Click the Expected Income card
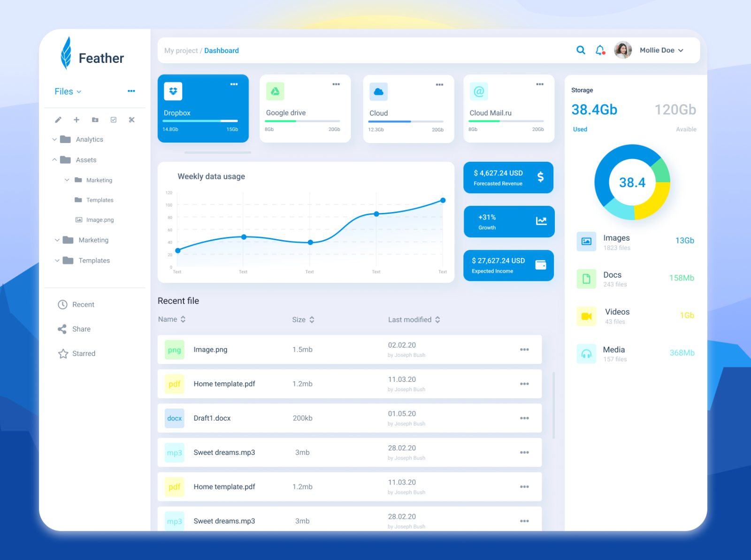751x560 pixels. tap(508, 265)
